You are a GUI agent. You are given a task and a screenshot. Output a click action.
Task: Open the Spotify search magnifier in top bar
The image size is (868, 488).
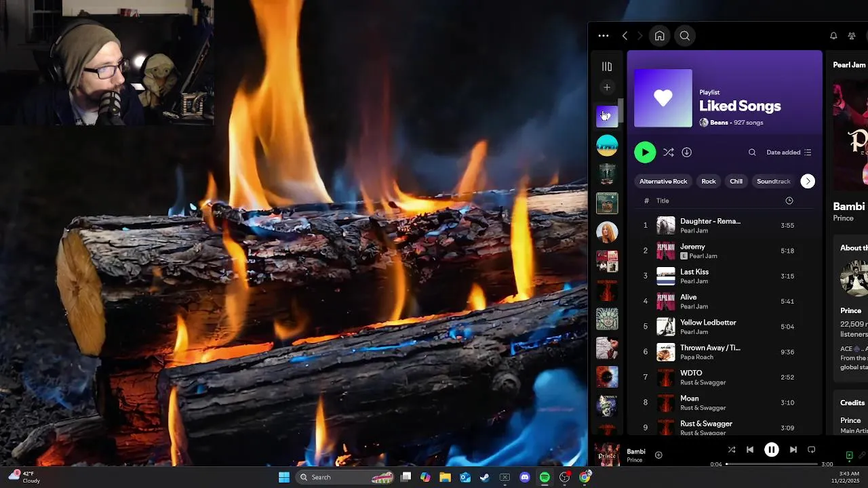pyautogui.click(x=685, y=36)
